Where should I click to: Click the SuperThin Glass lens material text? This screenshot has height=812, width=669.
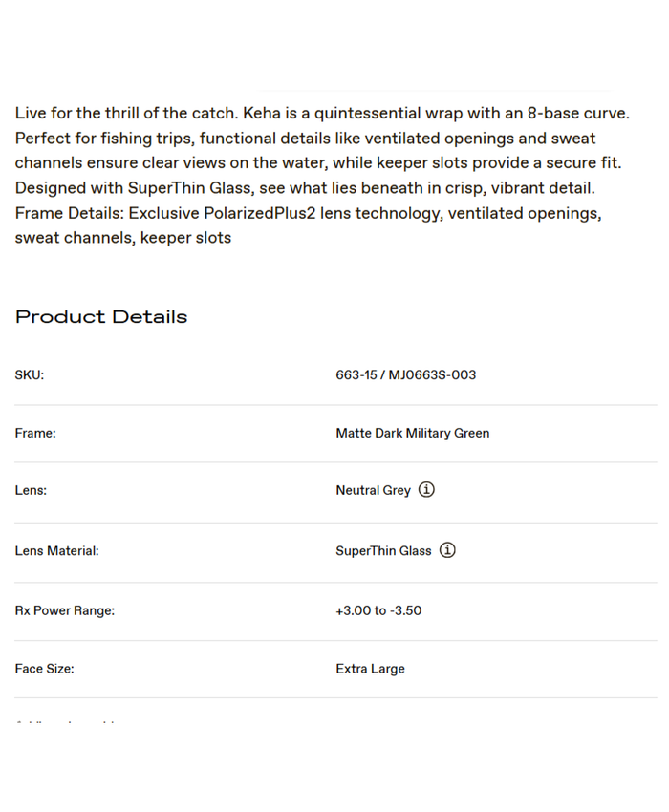coord(383,551)
